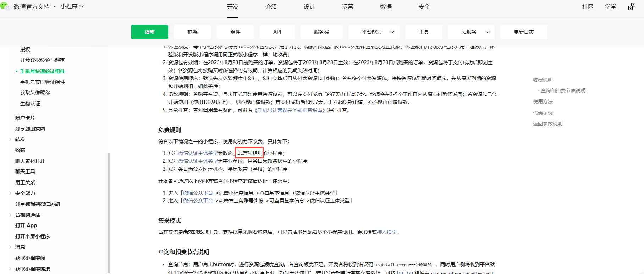Expand the 获取小程序链接 sidebar arrow

(10, 269)
